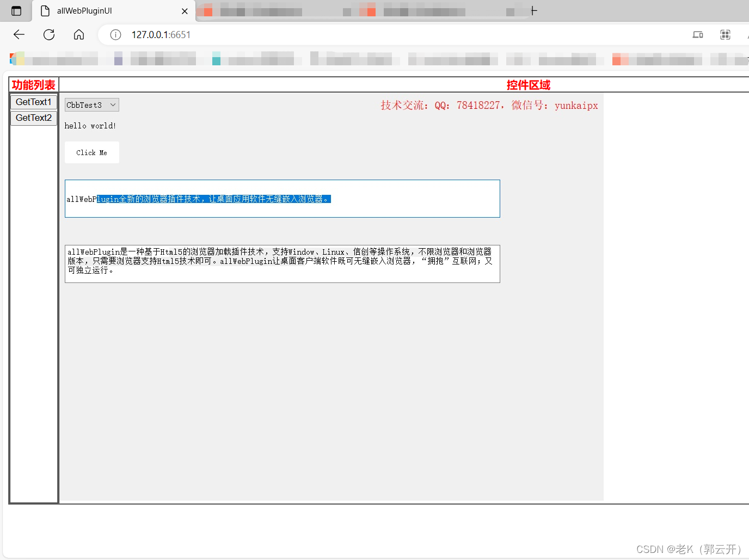Click the GetText2 button
This screenshot has height=560, width=749.
point(34,118)
